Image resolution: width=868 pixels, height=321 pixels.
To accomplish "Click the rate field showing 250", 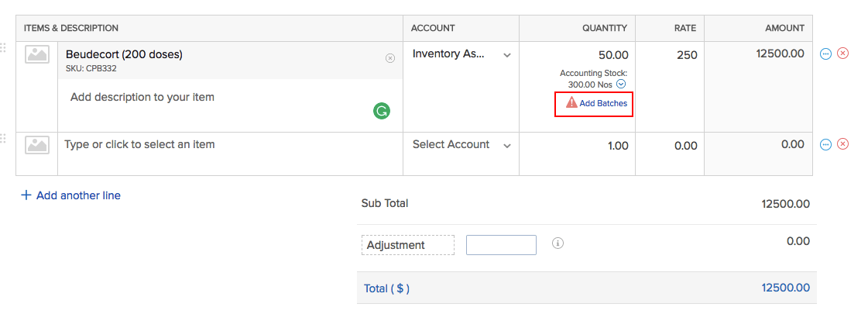I will pyautogui.click(x=670, y=55).
